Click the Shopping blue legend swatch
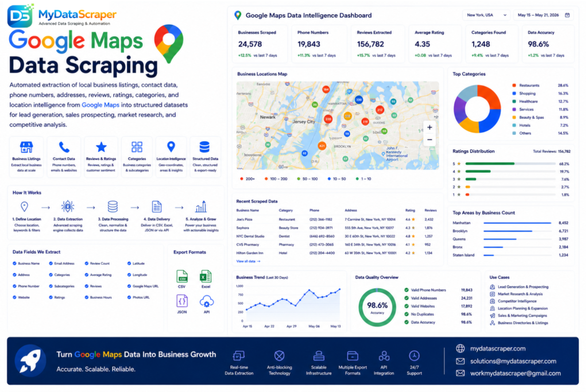The height and width of the screenshot is (392, 588). pyautogui.click(x=514, y=94)
